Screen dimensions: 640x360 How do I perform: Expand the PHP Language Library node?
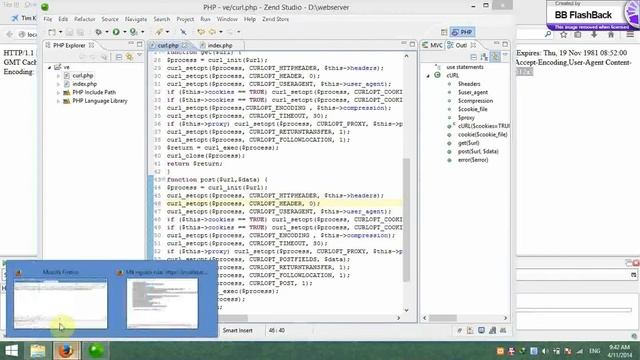[x=58, y=101]
